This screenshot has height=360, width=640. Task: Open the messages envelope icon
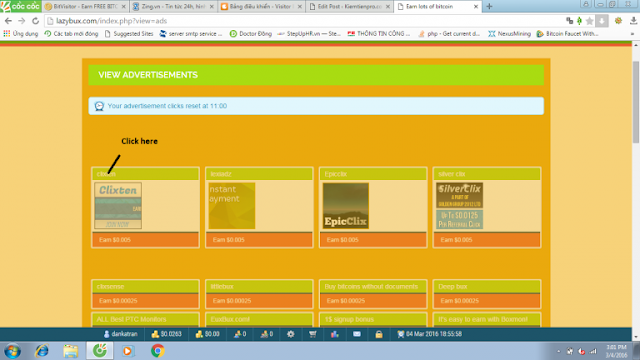pos(357,334)
